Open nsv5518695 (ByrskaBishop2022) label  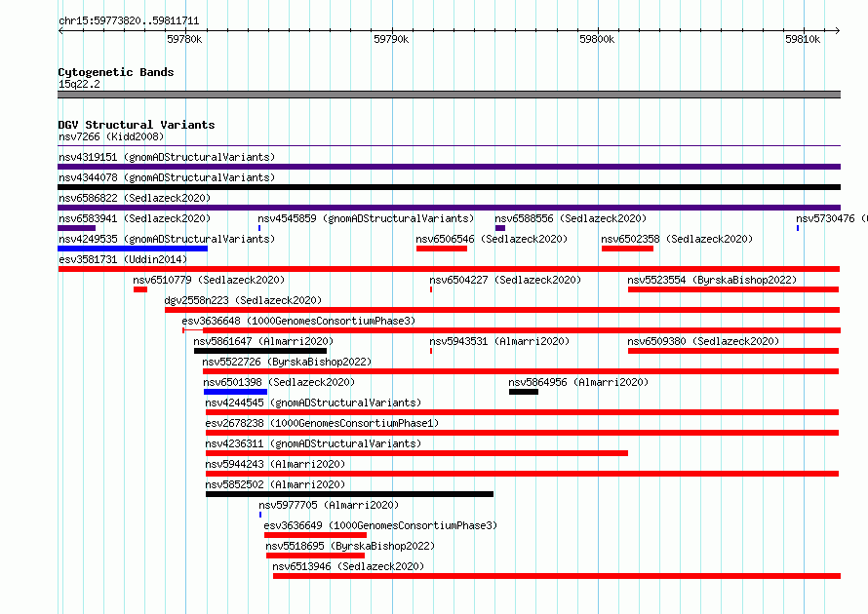point(350,546)
